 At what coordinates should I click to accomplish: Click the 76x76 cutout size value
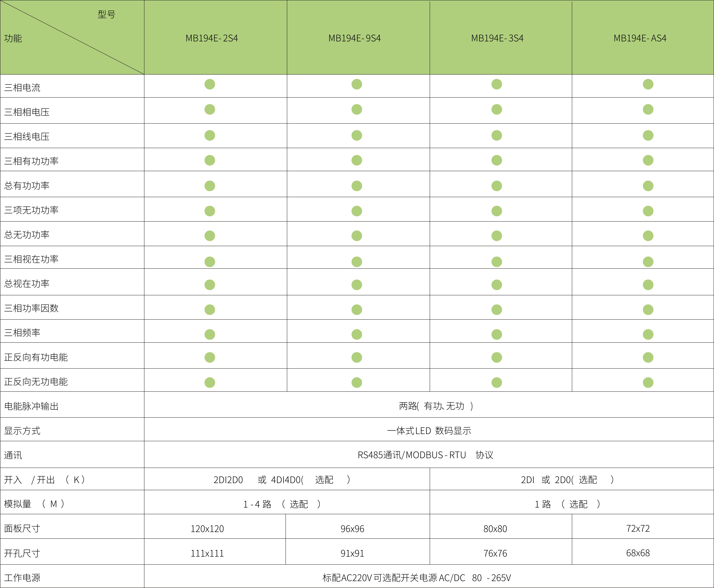(x=495, y=553)
